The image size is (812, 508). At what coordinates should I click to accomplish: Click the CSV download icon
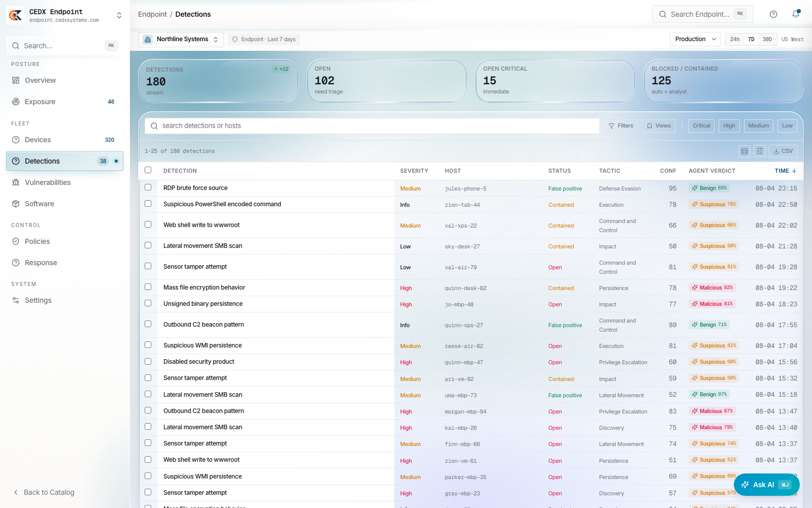click(x=776, y=151)
